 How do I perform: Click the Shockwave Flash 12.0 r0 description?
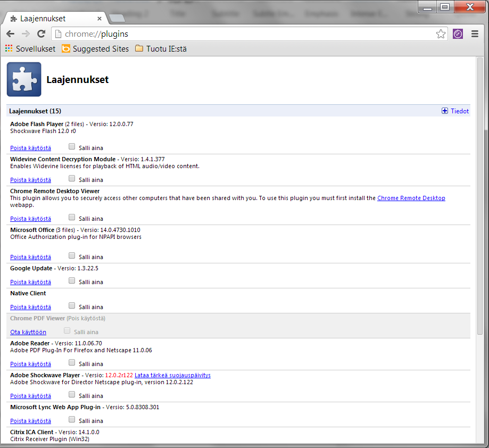(43, 131)
